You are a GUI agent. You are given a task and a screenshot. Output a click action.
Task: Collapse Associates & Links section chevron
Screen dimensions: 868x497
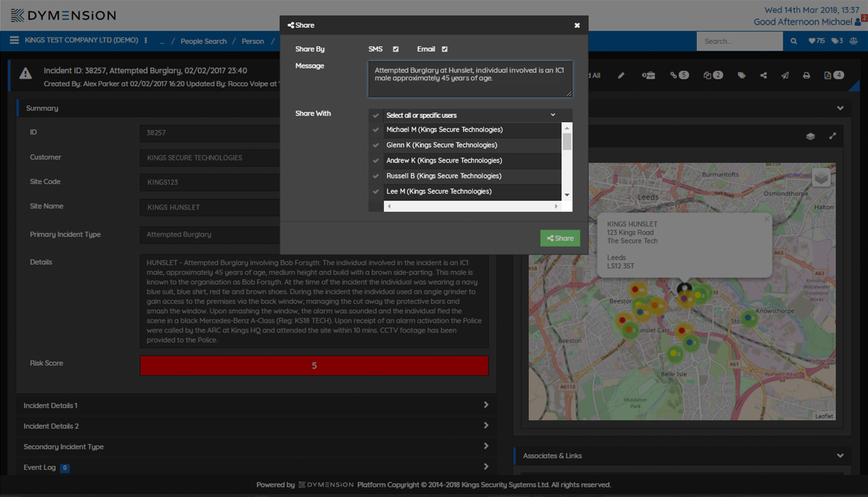840,456
